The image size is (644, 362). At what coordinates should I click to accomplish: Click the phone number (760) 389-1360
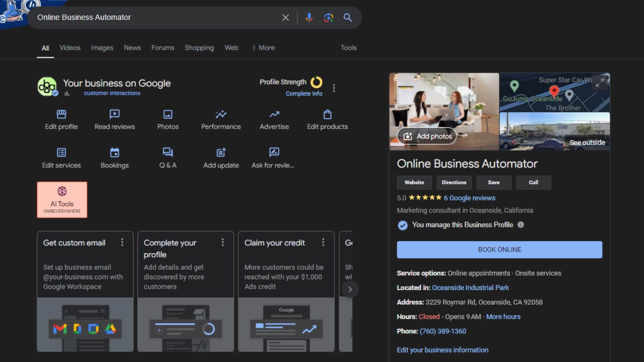pyautogui.click(x=443, y=331)
